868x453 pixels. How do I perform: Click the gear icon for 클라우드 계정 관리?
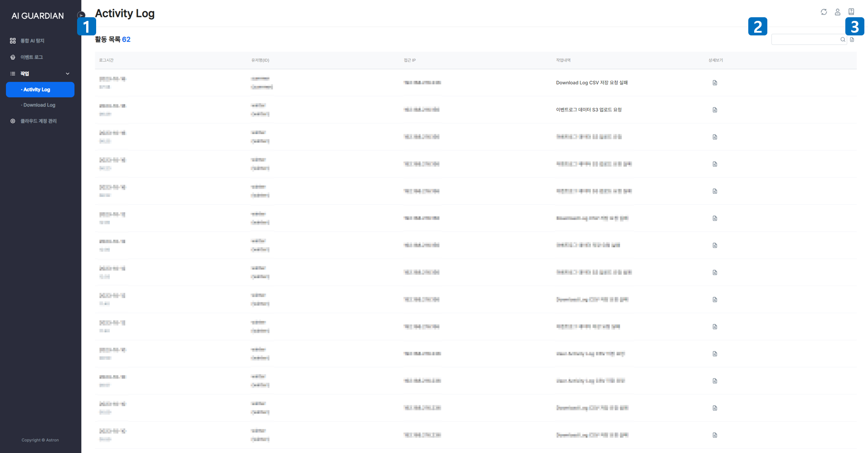point(13,121)
